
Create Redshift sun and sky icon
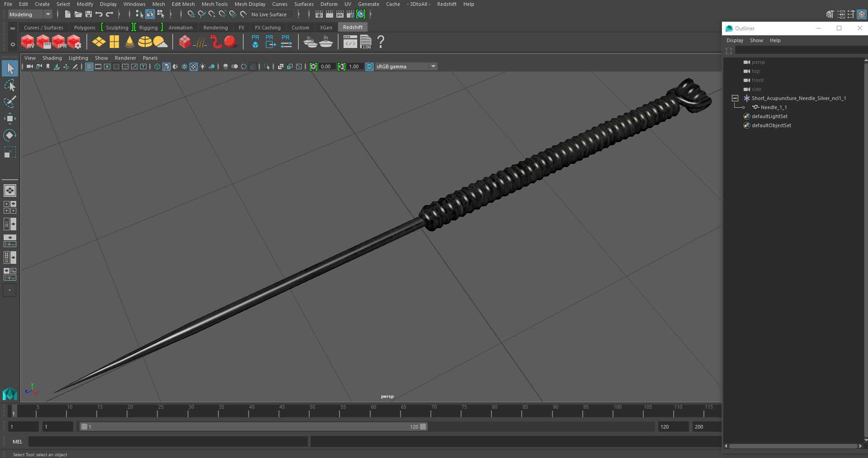coord(160,42)
